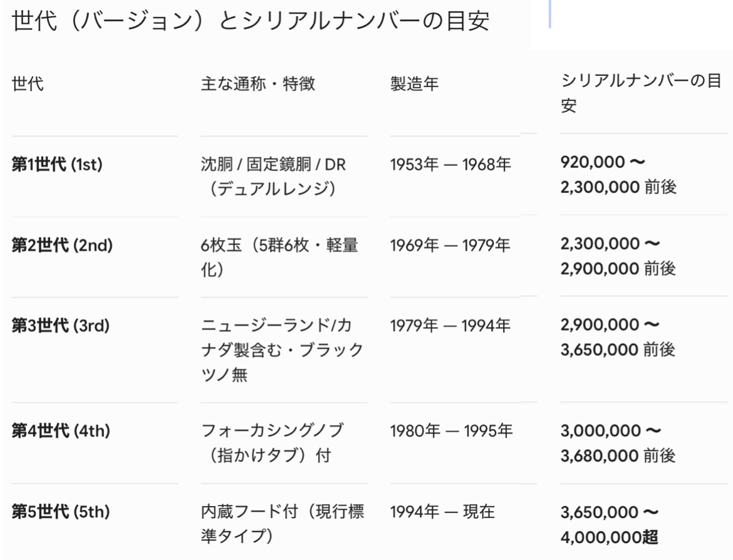This screenshot has width=733, height=560.
Task: Click the blue vertical scroll indicator at top
Action: pyautogui.click(x=550, y=14)
